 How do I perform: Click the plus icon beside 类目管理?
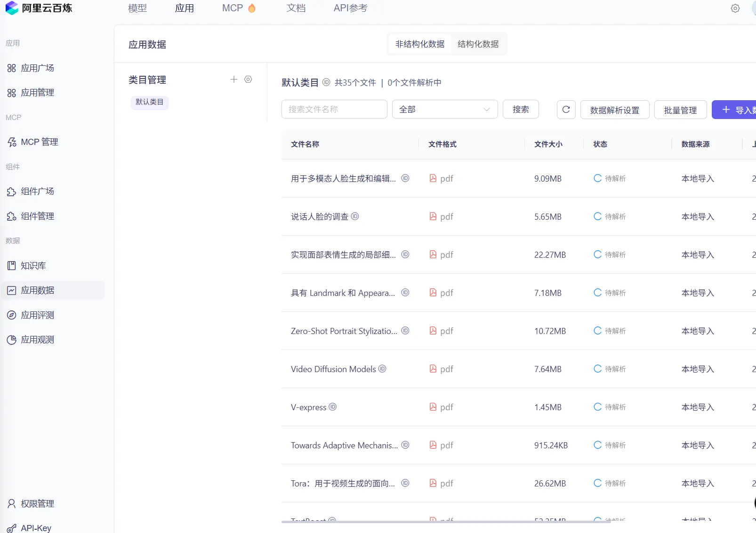(x=234, y=80)
